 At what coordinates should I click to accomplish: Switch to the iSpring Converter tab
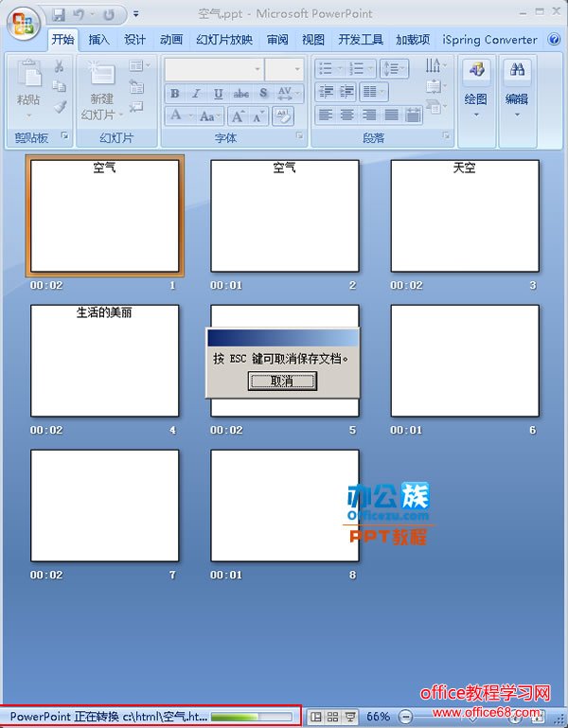489,40
